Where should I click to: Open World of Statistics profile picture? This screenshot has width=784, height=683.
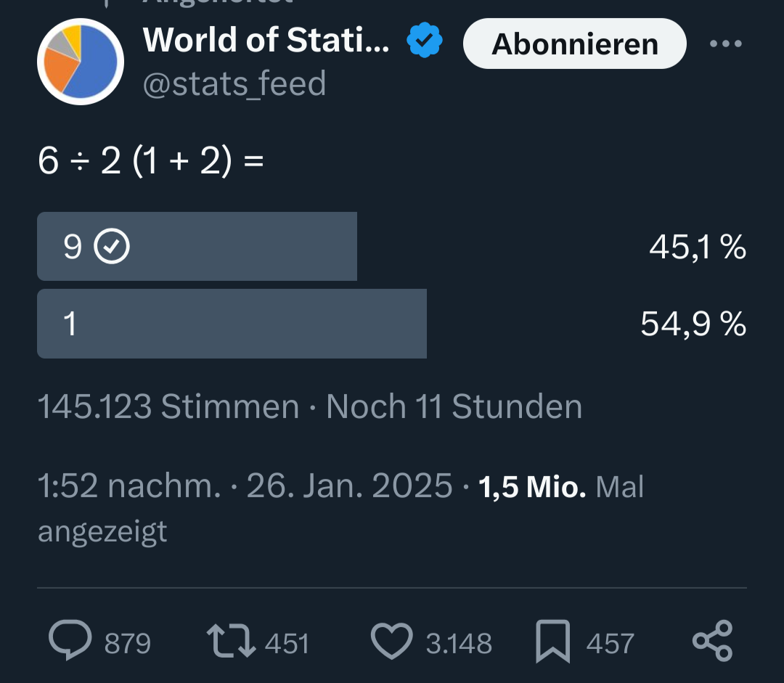(81, 62)
